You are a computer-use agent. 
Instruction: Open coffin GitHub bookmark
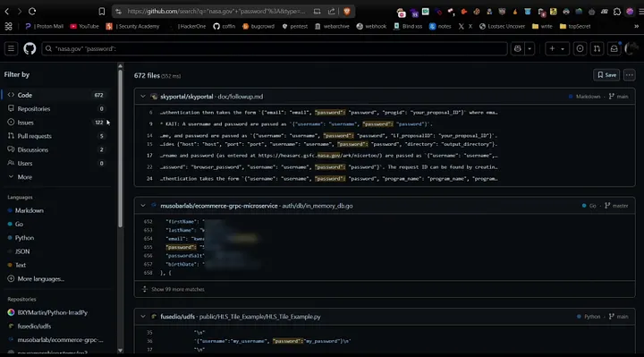(x=225, y=26)
